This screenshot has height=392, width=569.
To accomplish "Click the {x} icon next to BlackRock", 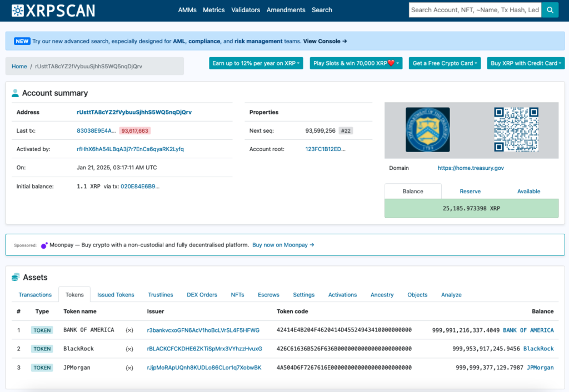I will (x=129, y=349).
